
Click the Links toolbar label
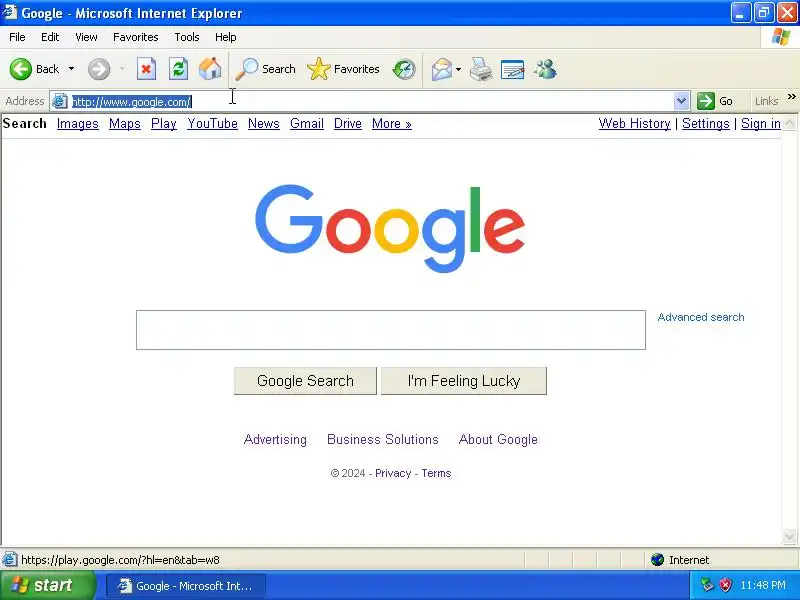click(766, 101)
